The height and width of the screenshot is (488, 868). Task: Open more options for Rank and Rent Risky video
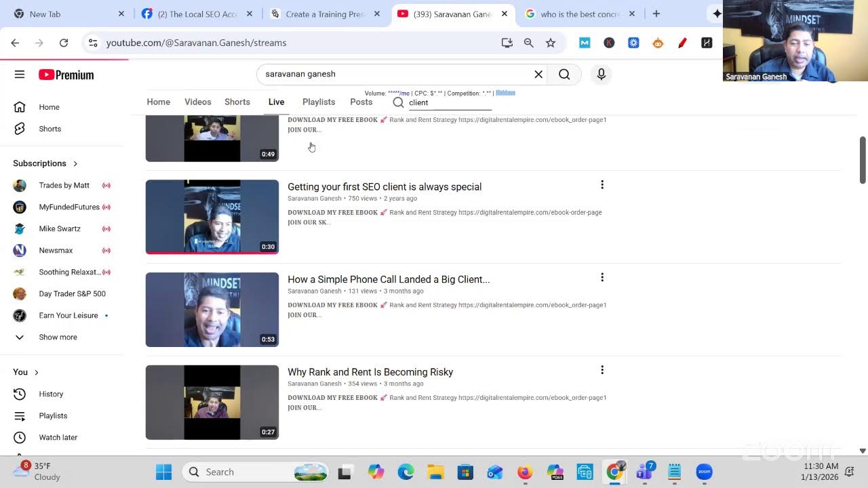[x=601, y=370]
